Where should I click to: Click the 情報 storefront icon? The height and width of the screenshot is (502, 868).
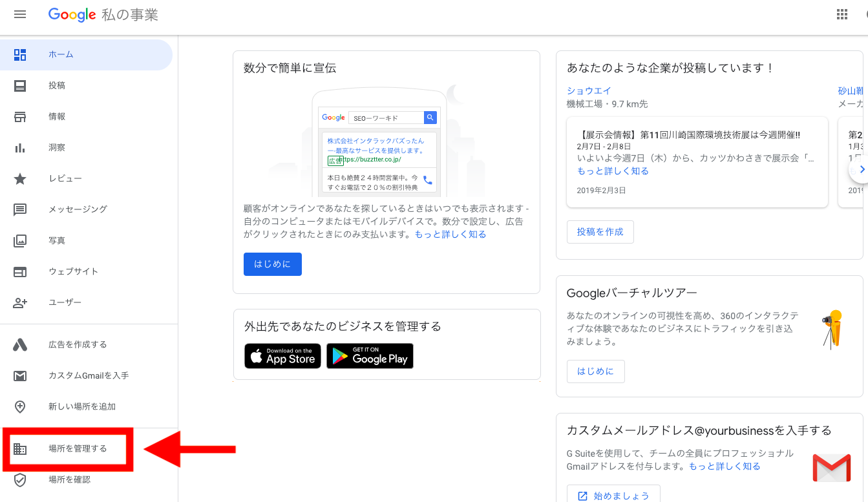pyautogui.click(x=20, y=117)
